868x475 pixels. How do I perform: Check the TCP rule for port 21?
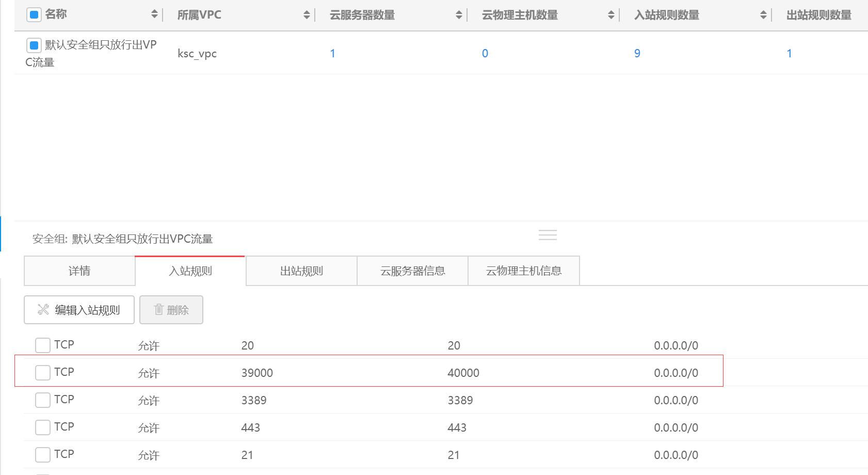[x=43, y=454]
